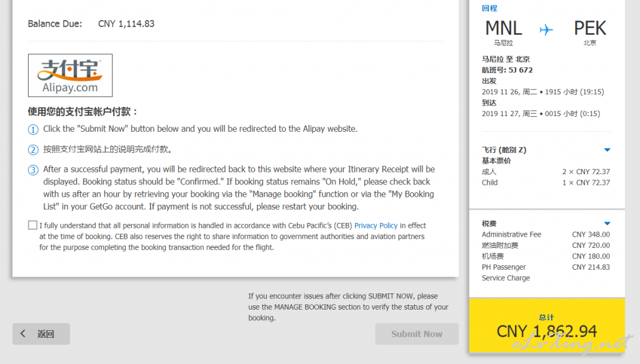Click the airplane icon between MNL and PEK
This screenshot has width=640, height=364.
coord(546,30)
